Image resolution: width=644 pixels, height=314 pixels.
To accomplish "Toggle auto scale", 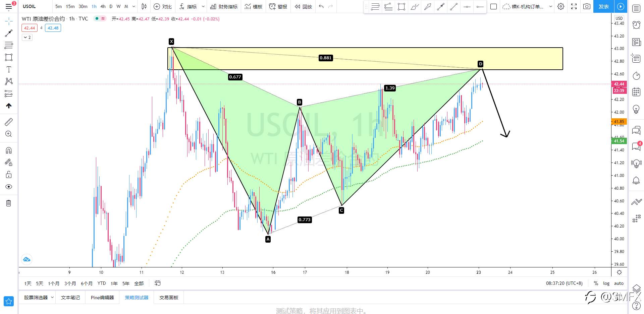I will pyautogui.click(x=619, y=283).
